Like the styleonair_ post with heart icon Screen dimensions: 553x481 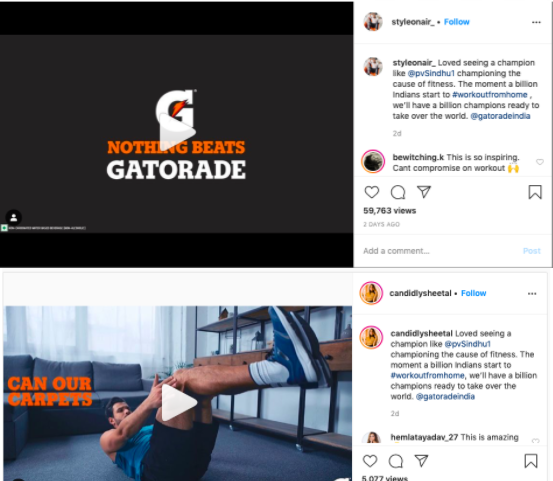[x=372, y=192]
